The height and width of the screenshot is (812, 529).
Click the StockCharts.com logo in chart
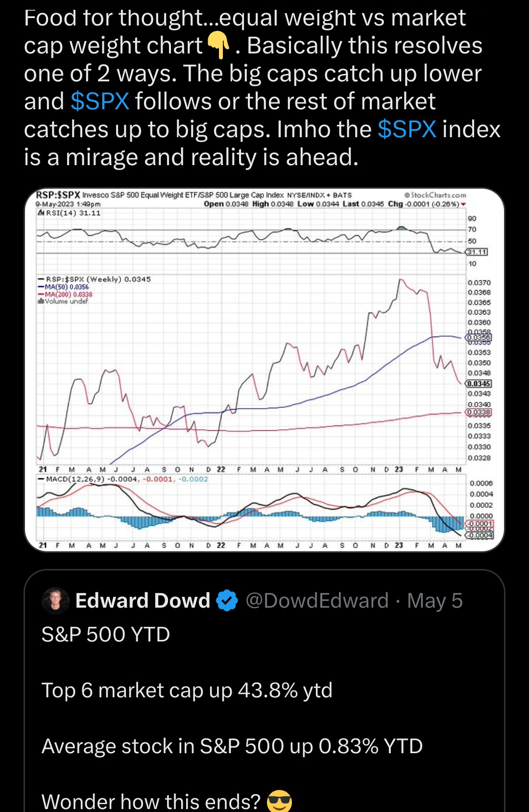click(x=435, y=195)
